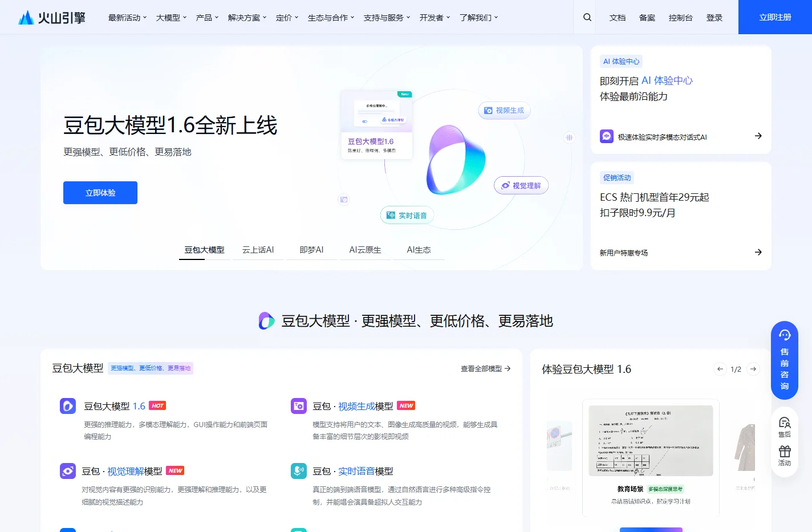
Task: Expand the 大模型 menu
Action: click(x=172, y=18)
